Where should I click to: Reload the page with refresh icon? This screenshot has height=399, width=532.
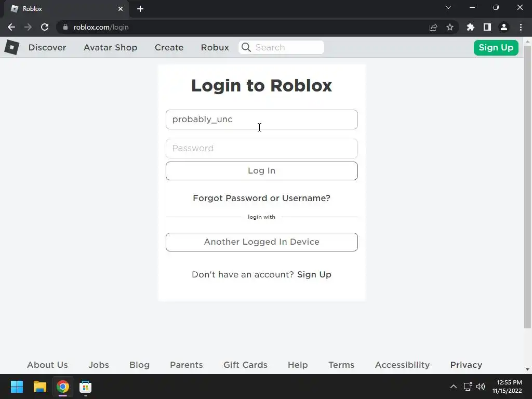[45, 27]
